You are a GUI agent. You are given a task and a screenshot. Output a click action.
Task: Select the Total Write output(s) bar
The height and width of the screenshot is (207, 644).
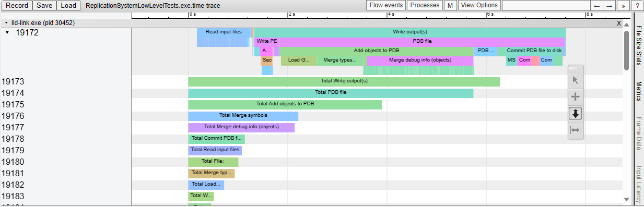coord(344,81)
